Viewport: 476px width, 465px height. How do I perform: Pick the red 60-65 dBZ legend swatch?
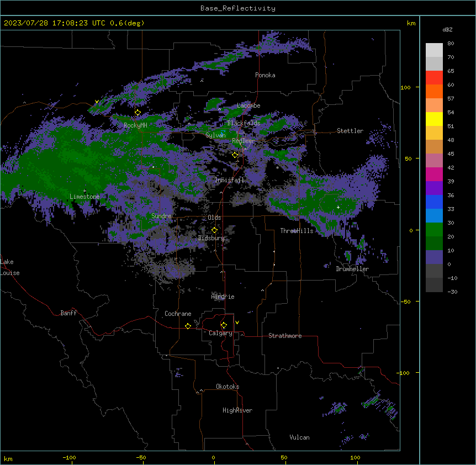point(434,78)
